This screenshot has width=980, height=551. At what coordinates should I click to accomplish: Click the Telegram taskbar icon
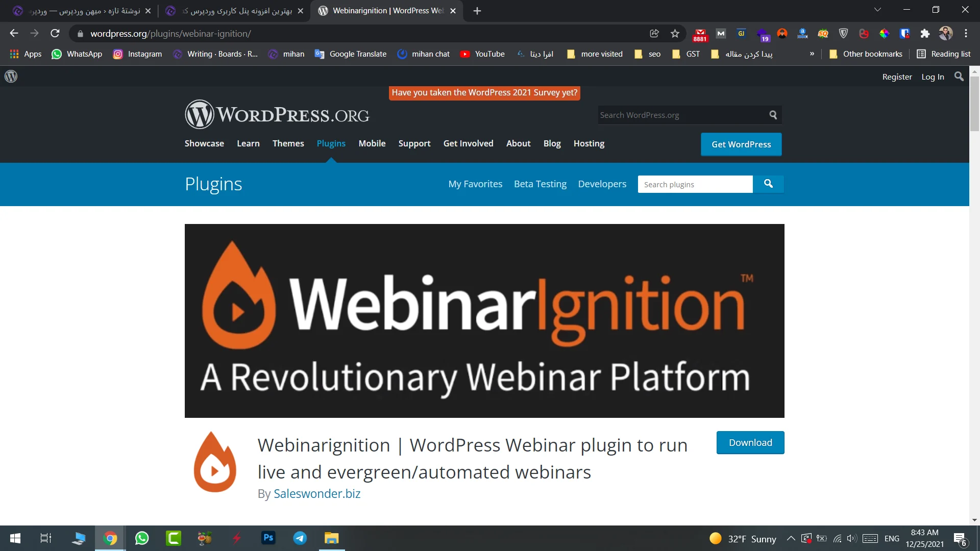pos(300,538)
